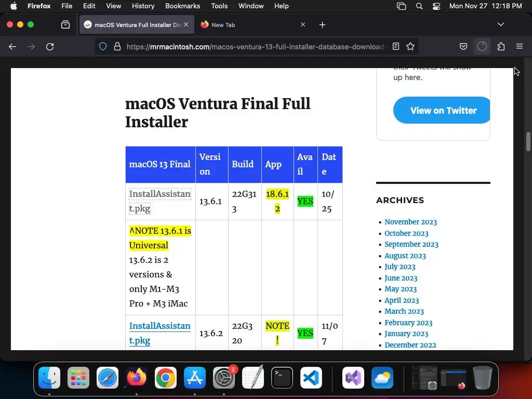Screen dimensions: 532x399
Task: Open Terminal from the Dock
Action: point(282,378)
